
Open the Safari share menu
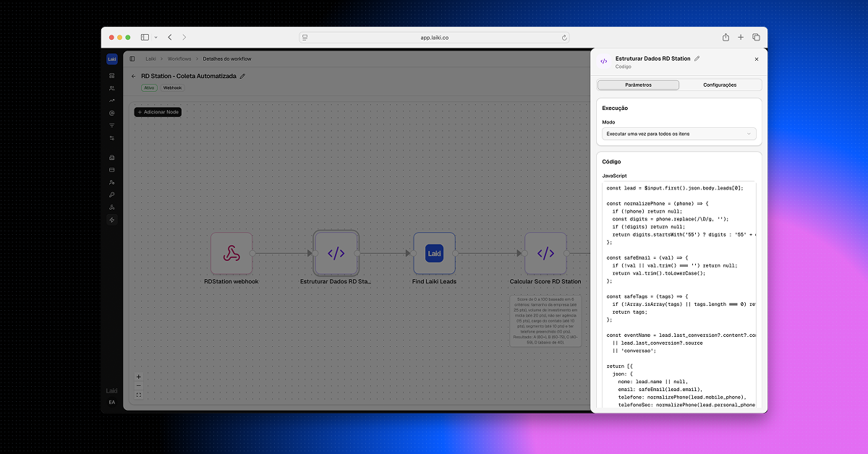pyautogui.click(x=726, y=37)
